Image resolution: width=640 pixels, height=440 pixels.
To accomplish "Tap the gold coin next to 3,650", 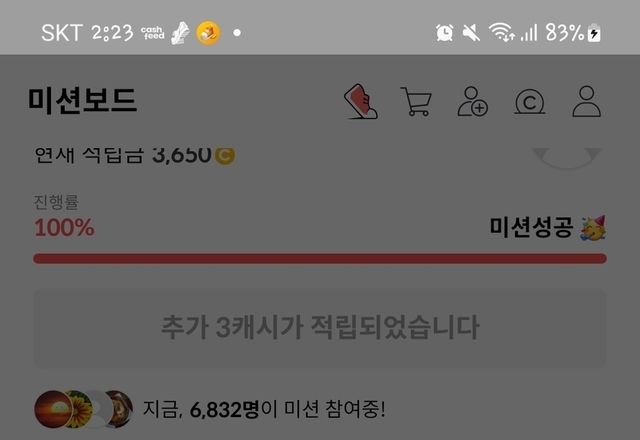I will (x=224, y=156).
